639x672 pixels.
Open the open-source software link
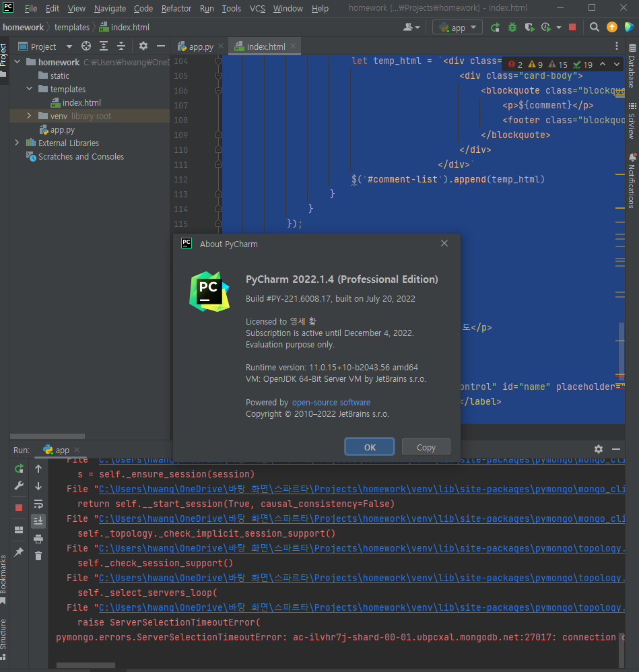[x=331, y=403]
